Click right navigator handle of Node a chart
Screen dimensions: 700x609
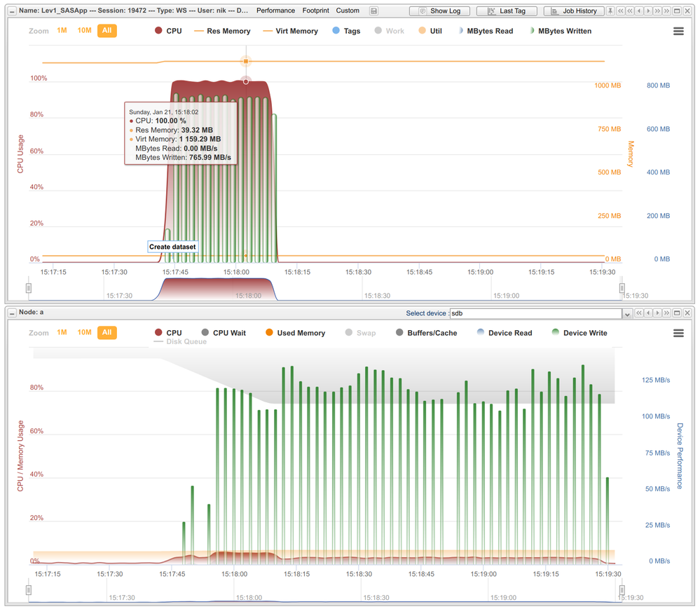pyautogui.click(x=622, y=590)
